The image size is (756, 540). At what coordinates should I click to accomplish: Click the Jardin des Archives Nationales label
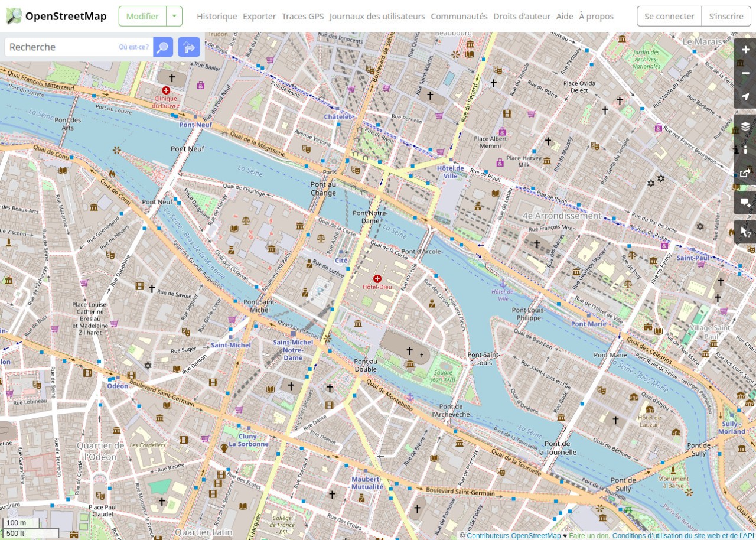coord(646,59)
